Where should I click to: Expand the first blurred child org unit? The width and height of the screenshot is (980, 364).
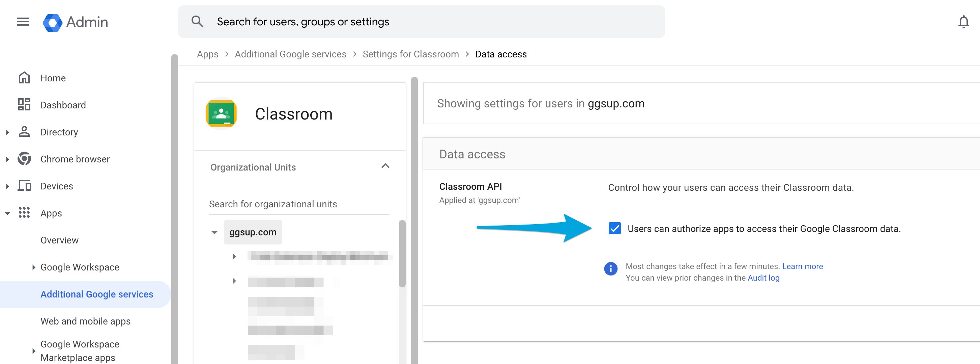click(x=234, y=257)
